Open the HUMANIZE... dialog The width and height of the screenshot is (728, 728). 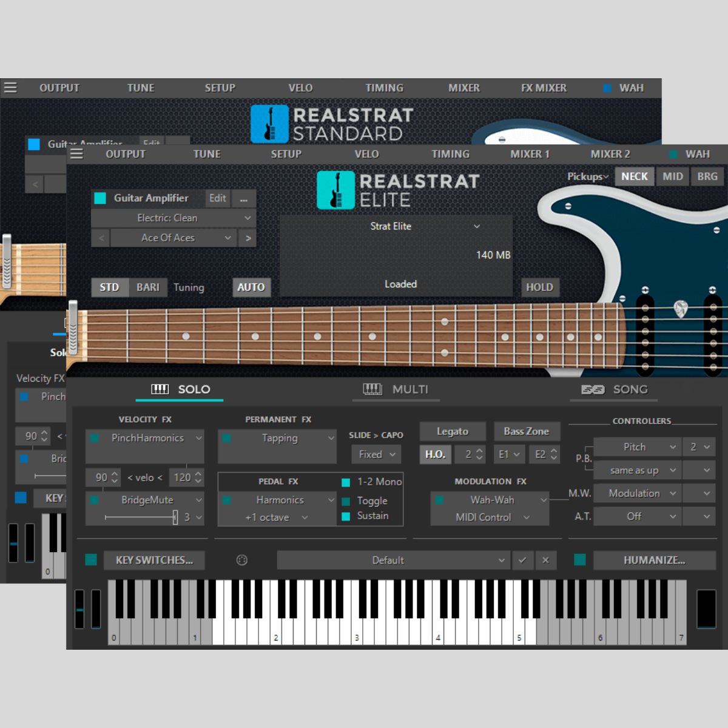(x=654, y=560)
